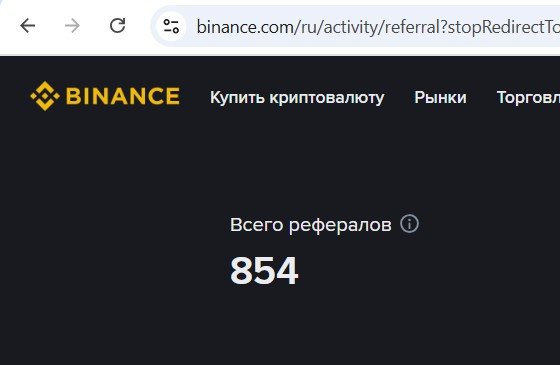Click the Binance diamond logo icon
The image size is (560, 365).
[45, 96]
